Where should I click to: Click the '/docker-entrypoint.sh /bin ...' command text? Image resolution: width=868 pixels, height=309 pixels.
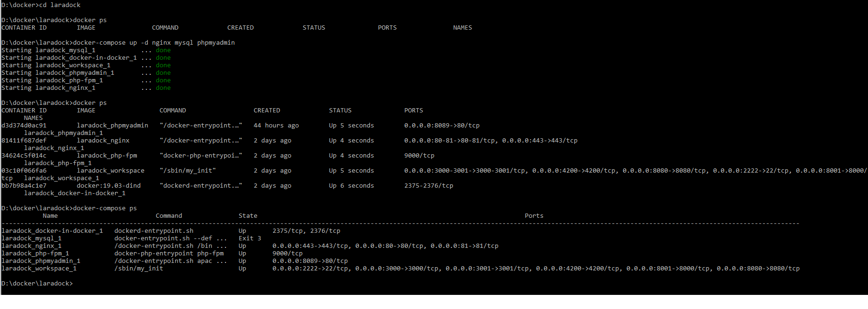click(171, 246)
